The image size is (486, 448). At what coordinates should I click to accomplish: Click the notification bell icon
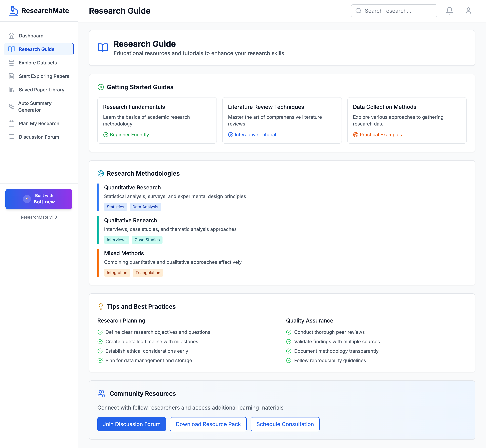pos(449,11)
